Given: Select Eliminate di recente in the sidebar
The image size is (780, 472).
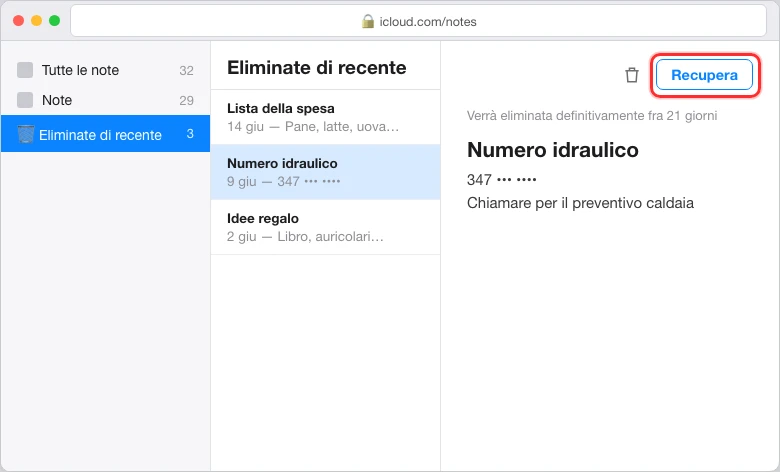Looking at the screenshot, I should tap(105, 134).
